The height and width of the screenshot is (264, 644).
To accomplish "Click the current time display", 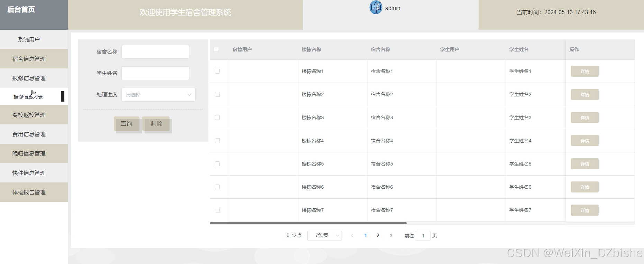I will 556,12.
